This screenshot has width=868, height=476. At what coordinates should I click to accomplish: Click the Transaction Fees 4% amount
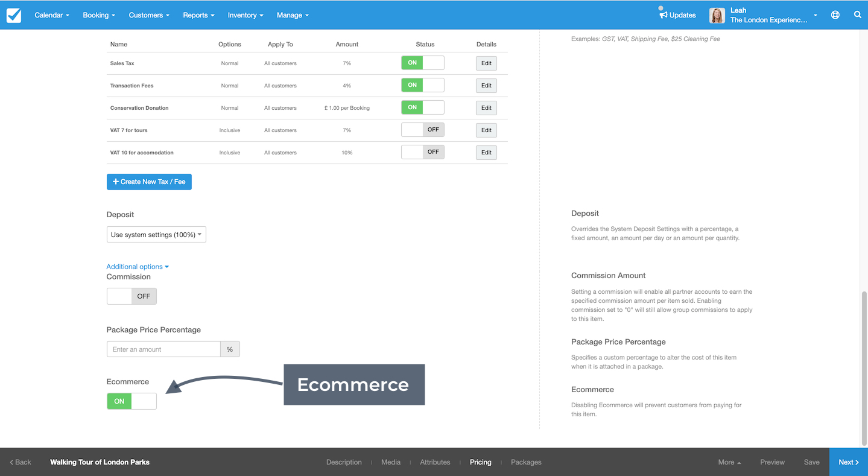pyautogui.click(x=347, y=86)
